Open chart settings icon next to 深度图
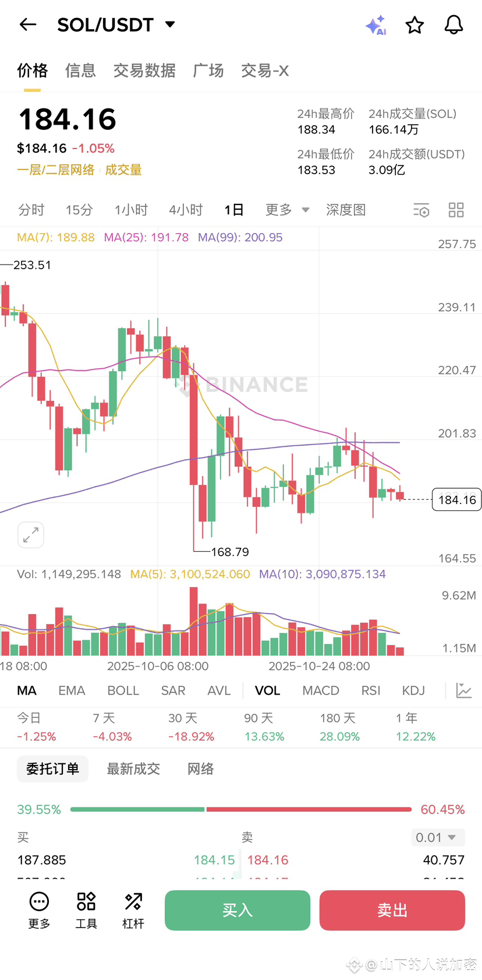Viewport: 482px width, 980px height. [x=421, y=210]
